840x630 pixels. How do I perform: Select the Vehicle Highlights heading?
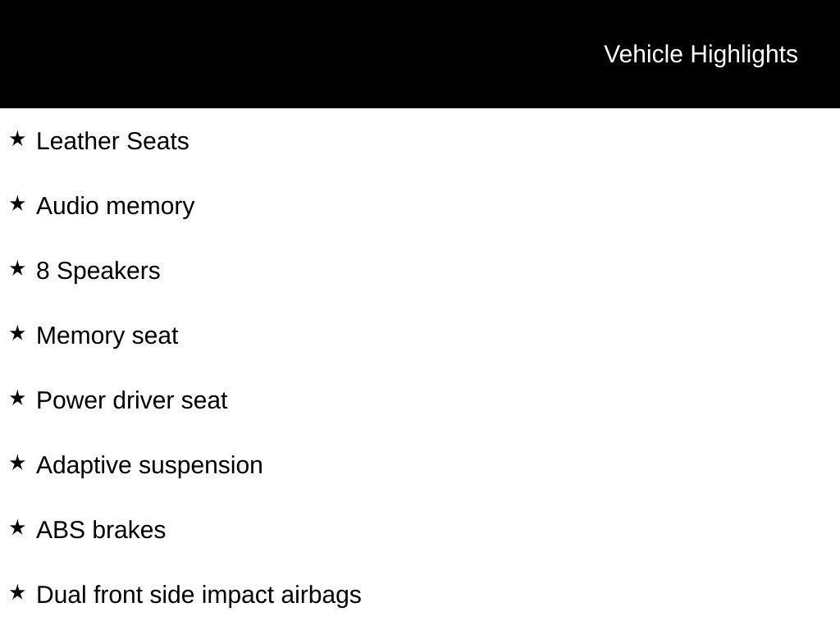coord(701,55)
